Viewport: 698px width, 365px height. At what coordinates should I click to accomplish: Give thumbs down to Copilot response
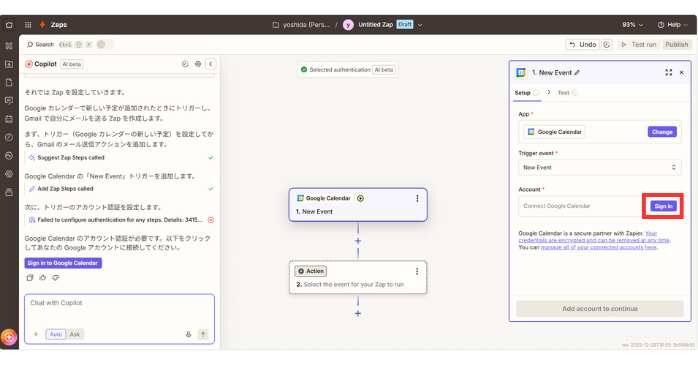[x=56, y=278]
